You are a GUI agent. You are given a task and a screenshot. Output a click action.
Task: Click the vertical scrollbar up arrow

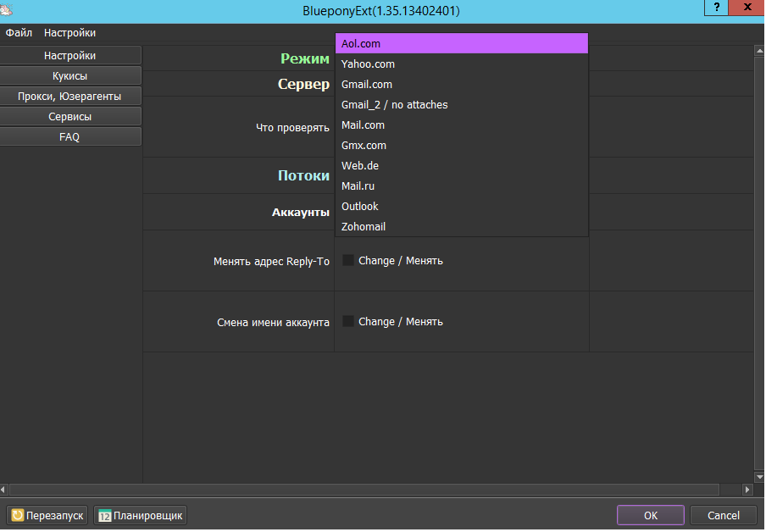click(x=760, y=50)
